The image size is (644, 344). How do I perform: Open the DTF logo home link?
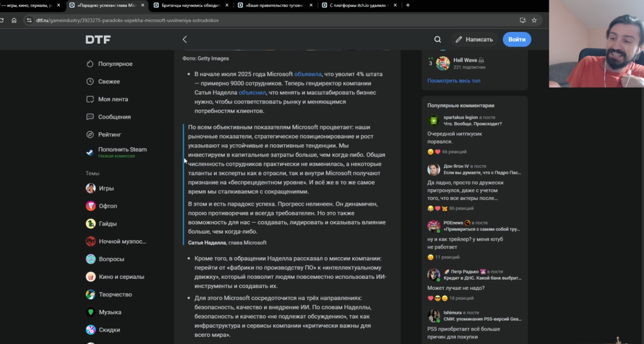98,40
